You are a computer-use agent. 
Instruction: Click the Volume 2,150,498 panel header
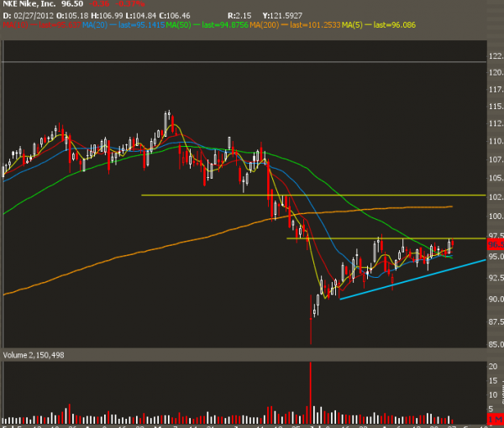coord(34,356)
